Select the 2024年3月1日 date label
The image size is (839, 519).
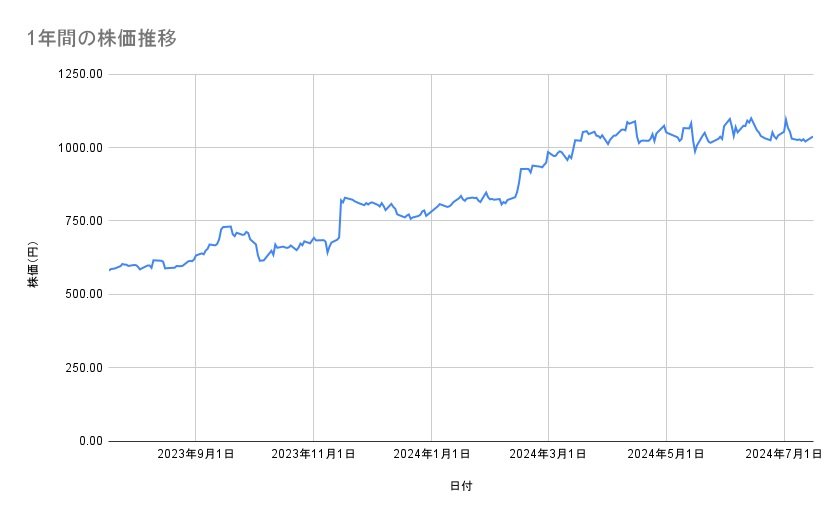tap(548, 456)
